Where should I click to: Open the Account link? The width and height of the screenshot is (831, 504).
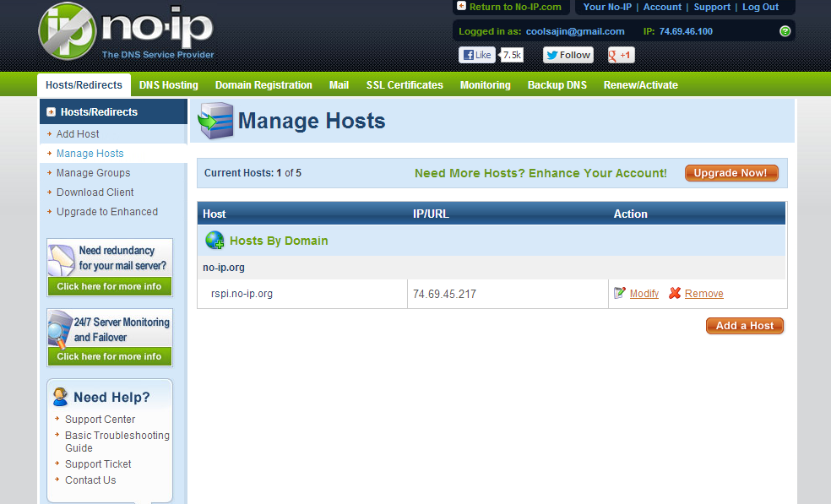[x=662, y=7]
